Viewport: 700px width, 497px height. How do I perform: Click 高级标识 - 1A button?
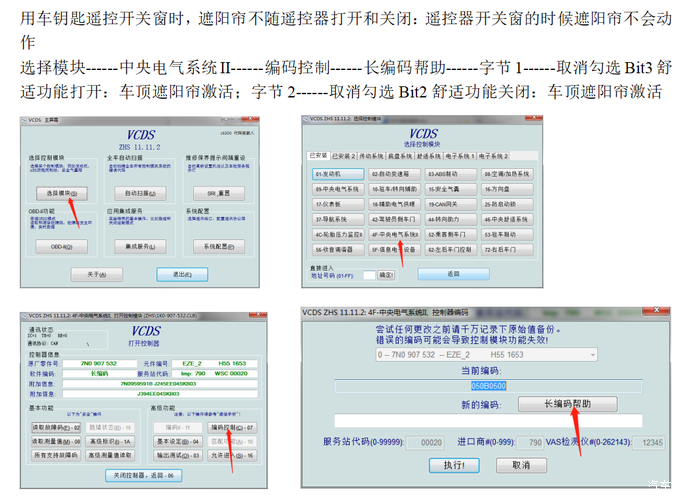[x=110, y=442]
